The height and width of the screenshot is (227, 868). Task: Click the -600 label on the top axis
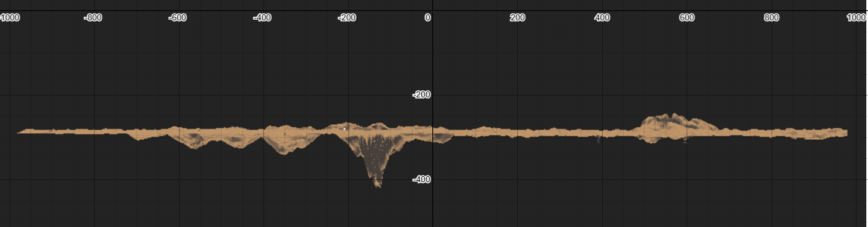coord(177,18)
